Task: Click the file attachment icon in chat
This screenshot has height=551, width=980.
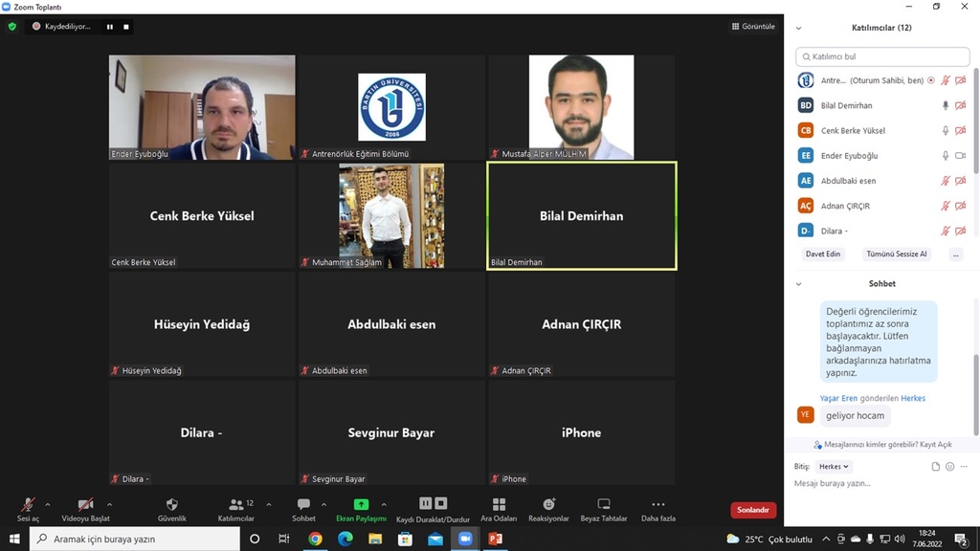Action: coord(936,467)
